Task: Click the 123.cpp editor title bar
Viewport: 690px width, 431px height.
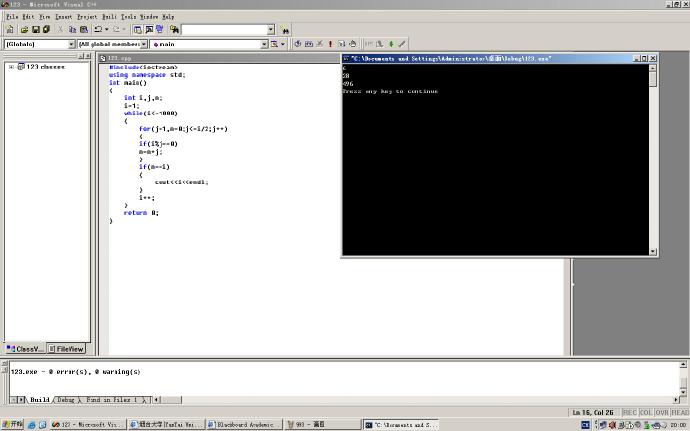Action: point(219,58)
